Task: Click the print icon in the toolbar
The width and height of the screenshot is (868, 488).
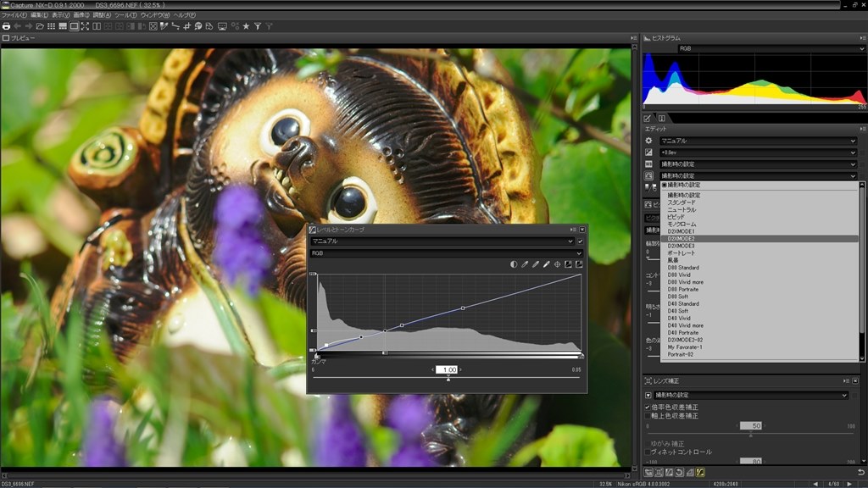Action: point(6,26)
